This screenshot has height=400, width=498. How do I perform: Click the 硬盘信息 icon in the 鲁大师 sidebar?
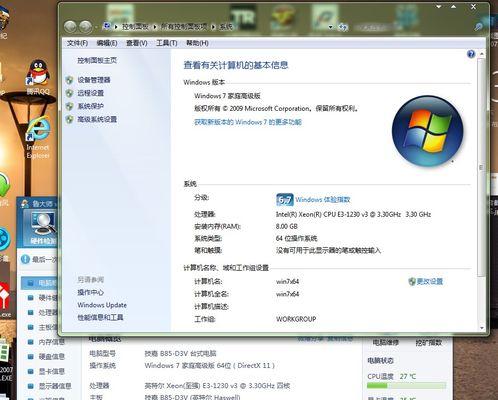(30, 357)
